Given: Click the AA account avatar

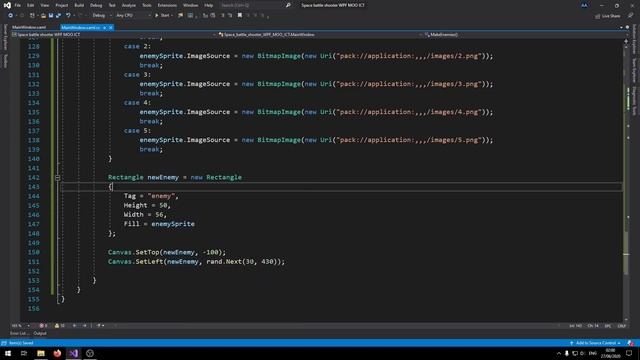Looking at the screenshot, I should point(584,5).
